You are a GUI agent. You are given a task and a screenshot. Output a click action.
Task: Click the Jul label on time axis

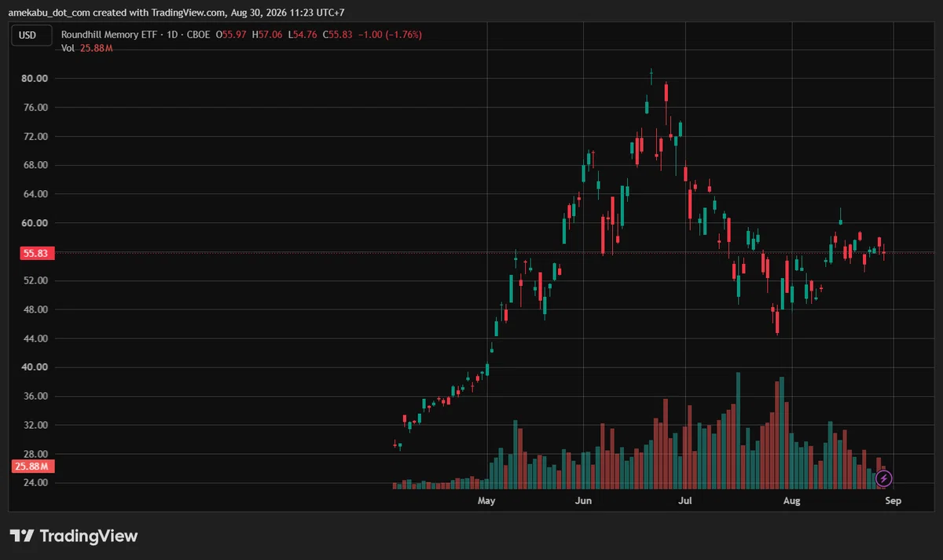point(684,500)
